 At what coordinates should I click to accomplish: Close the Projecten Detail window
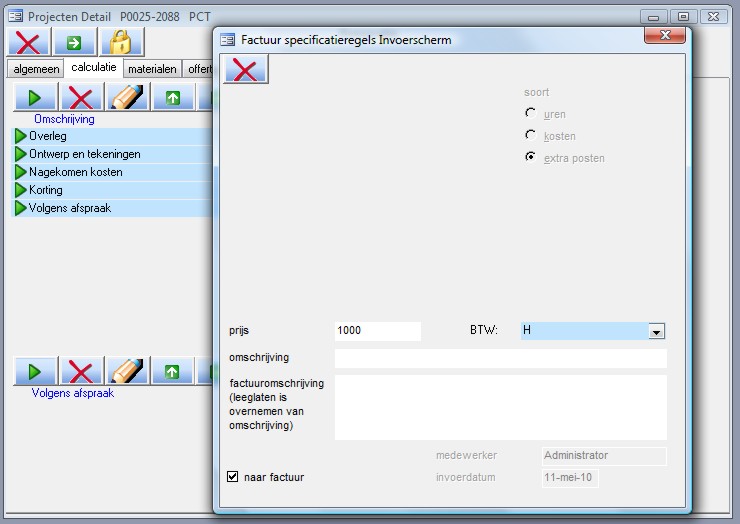point(714,17)
